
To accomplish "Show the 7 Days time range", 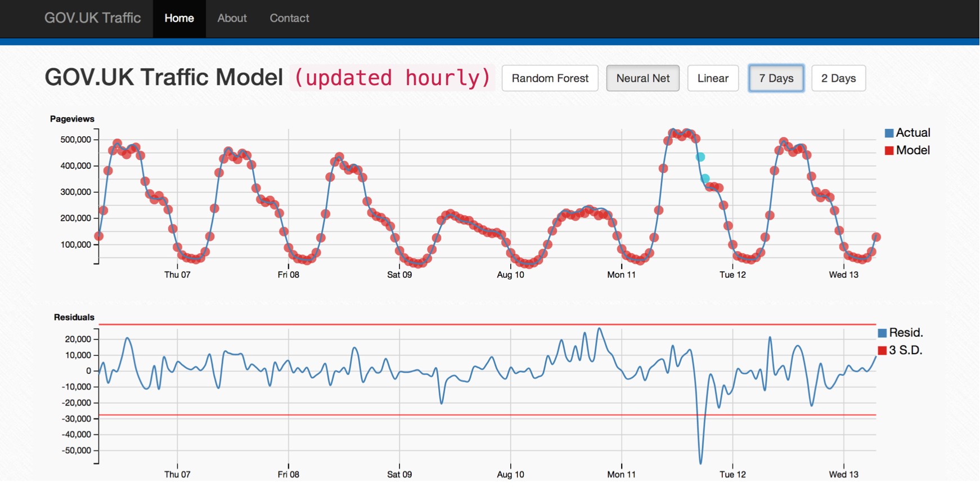I will click(x=776, y=78).
